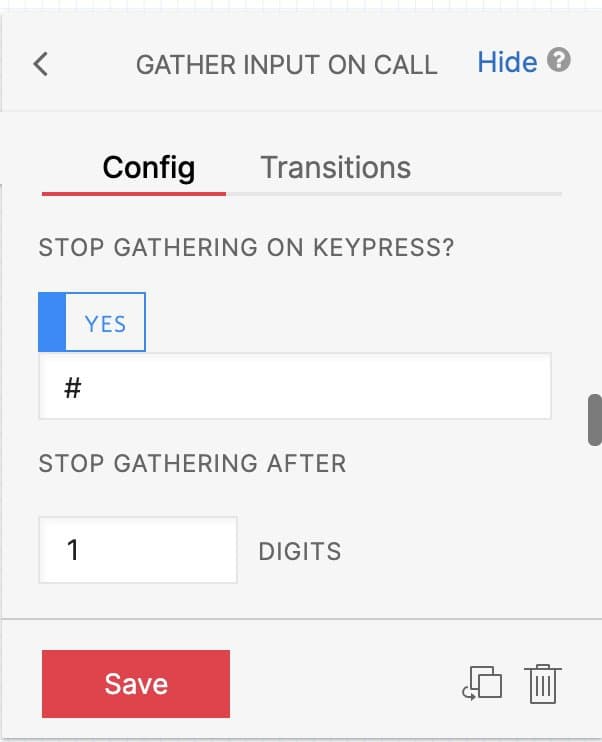The width and height of the screenshot is (602, 742).
Task: Save the widget configuration
Action: tap(136, 684)
